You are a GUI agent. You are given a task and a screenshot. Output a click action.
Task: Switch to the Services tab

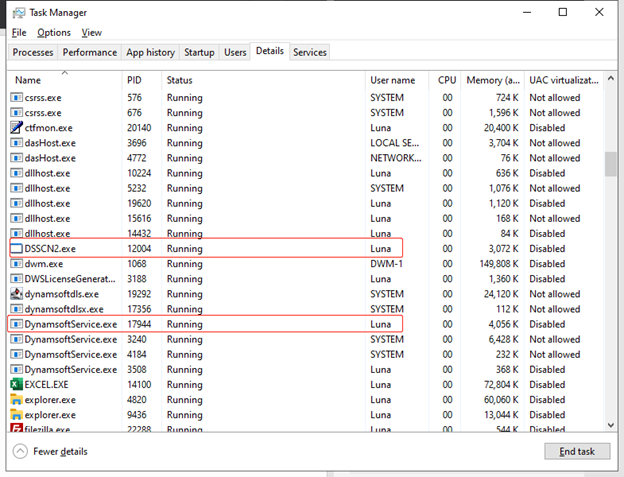coord(309,52)
